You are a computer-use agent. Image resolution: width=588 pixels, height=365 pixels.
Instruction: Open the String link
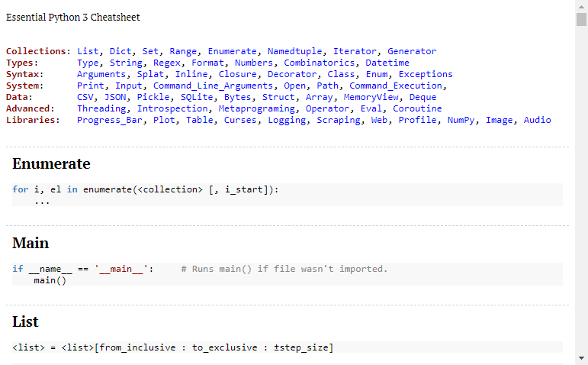(x=126, y=63)
